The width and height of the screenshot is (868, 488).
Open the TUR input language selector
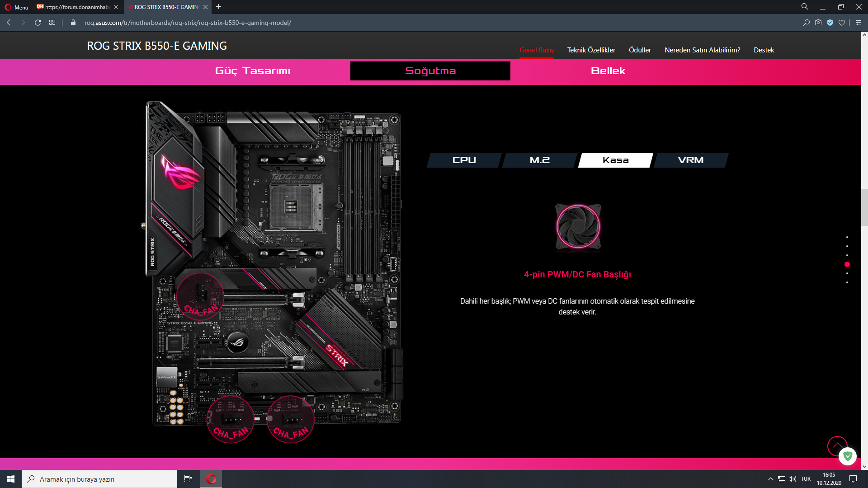[x=806, y=479]
